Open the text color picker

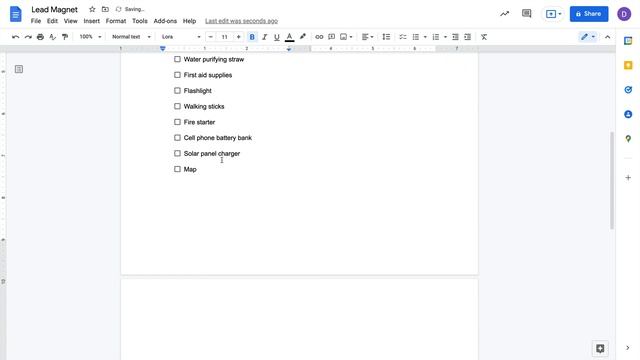(289, 37)
